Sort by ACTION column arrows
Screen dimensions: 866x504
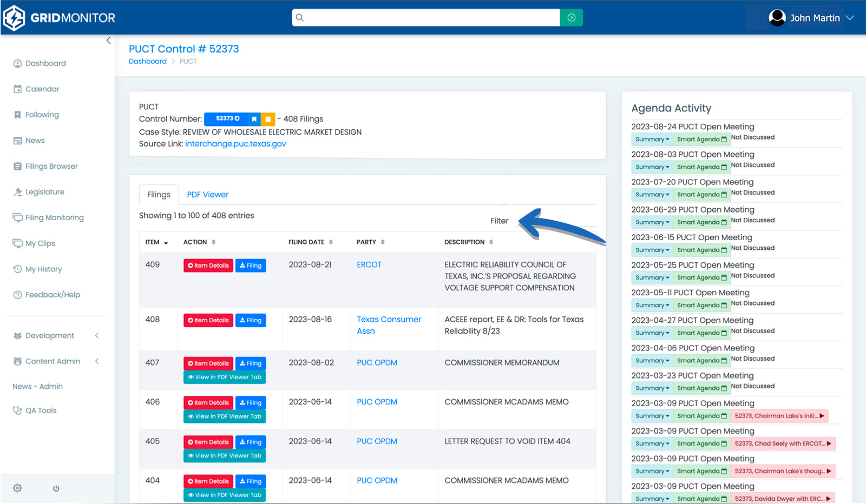(x=213, y=242)
